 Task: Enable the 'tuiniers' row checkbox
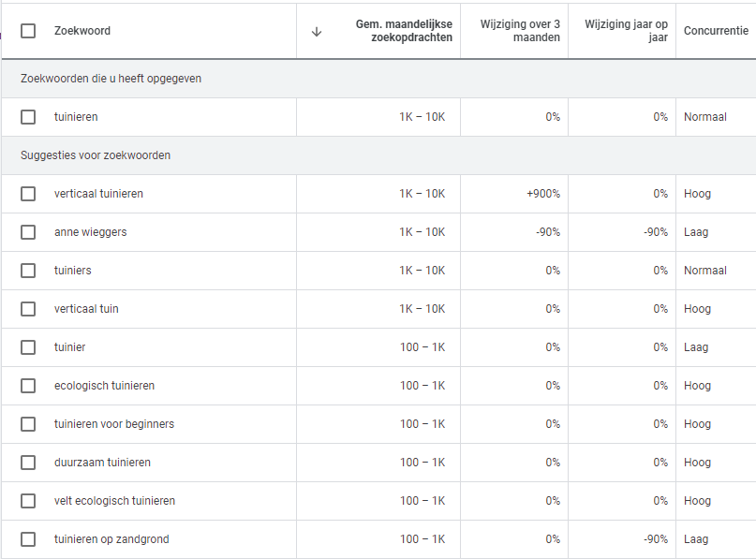28,271
